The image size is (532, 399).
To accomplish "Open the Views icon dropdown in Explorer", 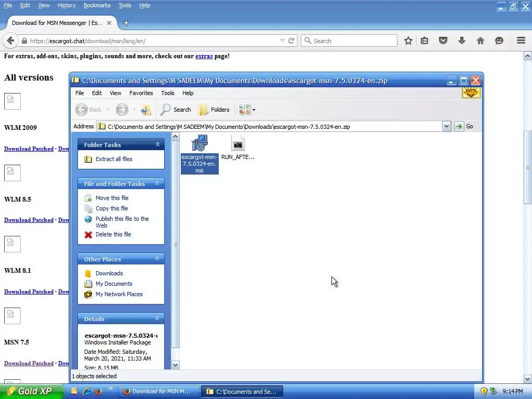I will click(247, 110).
